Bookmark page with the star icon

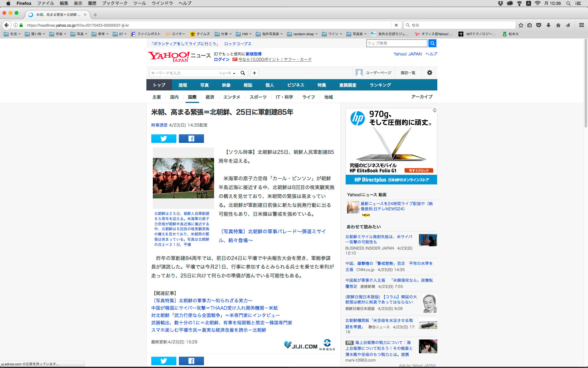pos(521,25)
